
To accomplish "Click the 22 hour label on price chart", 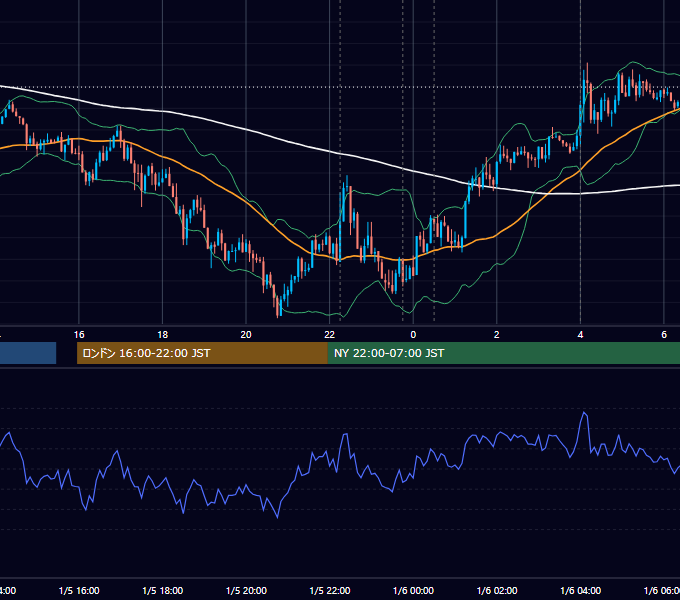I will pos(330,335).
